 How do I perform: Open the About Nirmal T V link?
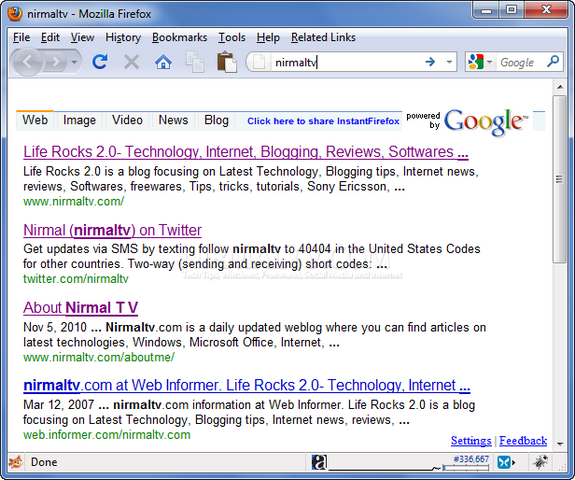[81, 308]
